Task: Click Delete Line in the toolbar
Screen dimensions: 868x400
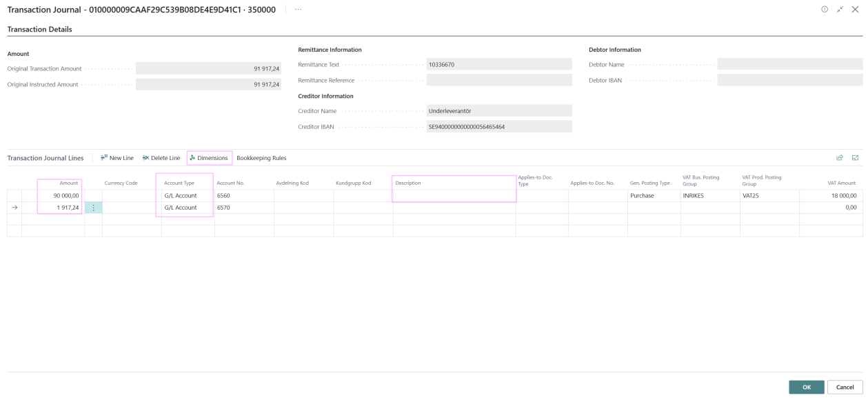Action: tap(161, 158)
